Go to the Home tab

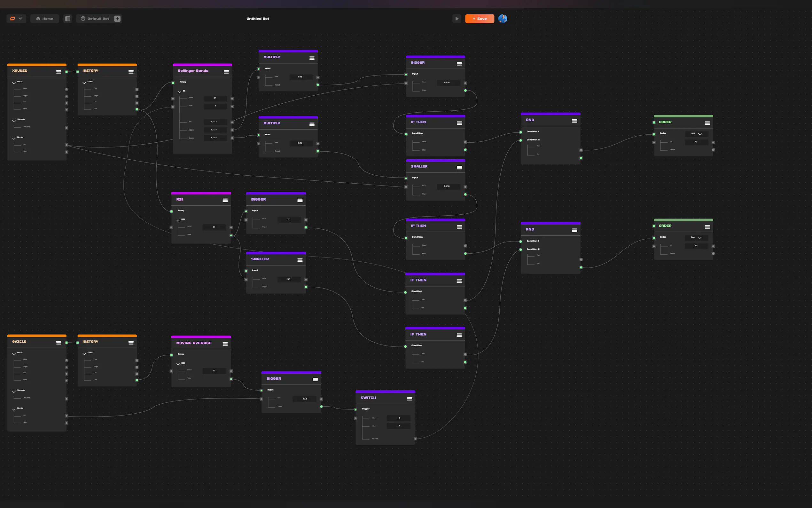(x=45, y=19)
